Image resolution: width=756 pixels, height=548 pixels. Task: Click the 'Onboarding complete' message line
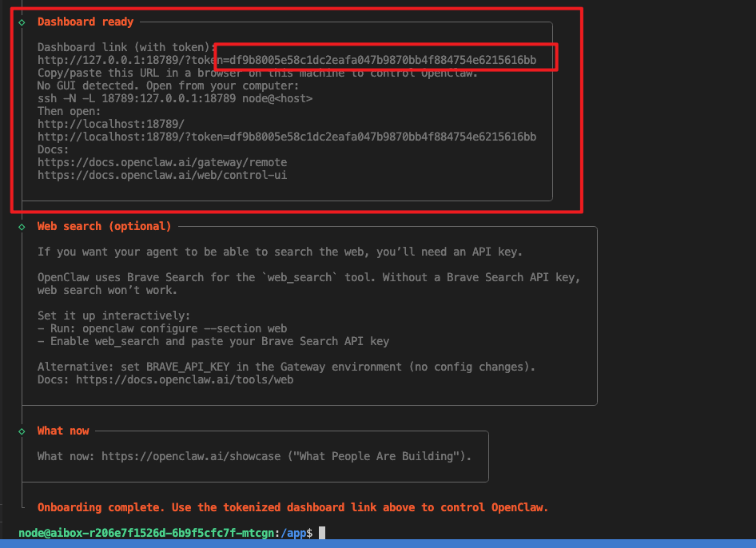tap(292, 507)
